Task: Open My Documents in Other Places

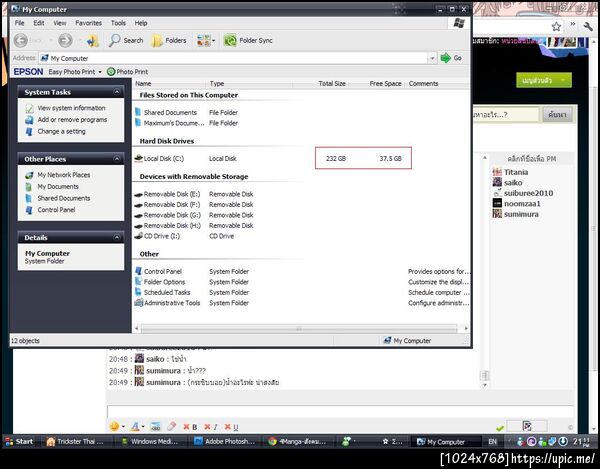Action: (x=58, y=187)
